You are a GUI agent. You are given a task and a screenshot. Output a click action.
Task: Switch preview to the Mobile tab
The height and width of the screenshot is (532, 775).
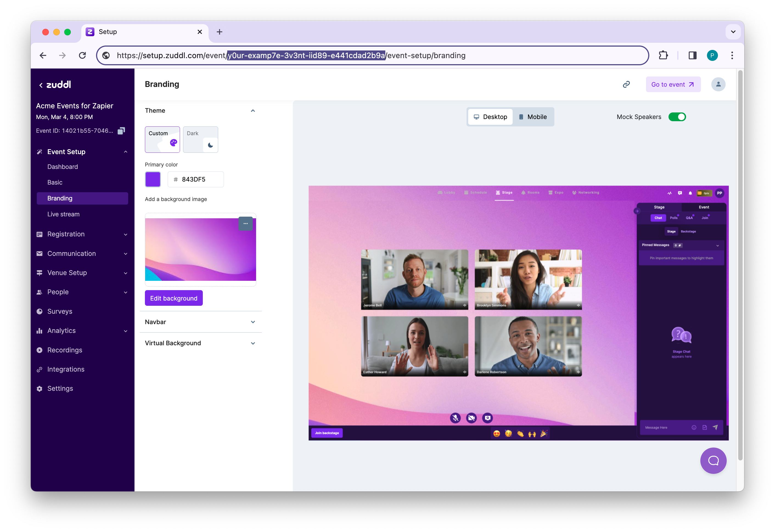click(533, 117)
